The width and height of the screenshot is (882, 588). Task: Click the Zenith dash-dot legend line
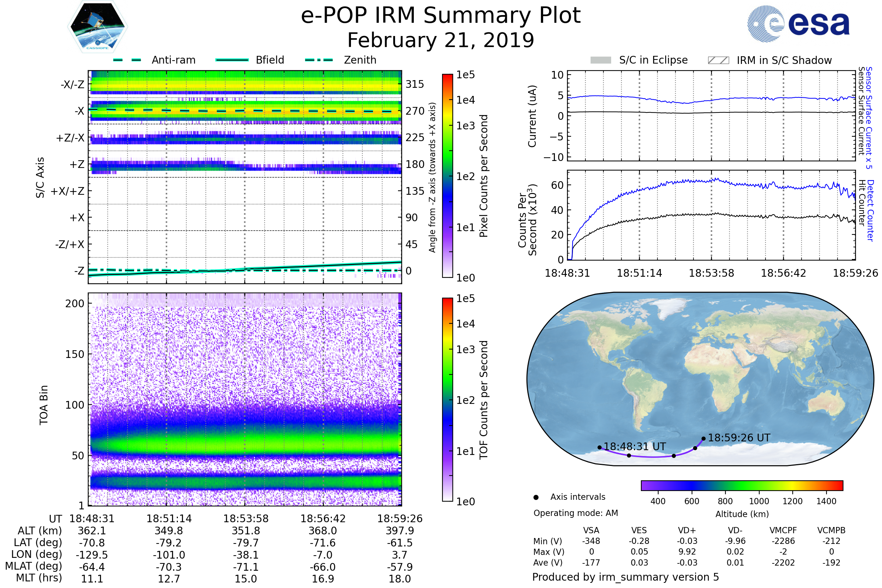point(319,60)
